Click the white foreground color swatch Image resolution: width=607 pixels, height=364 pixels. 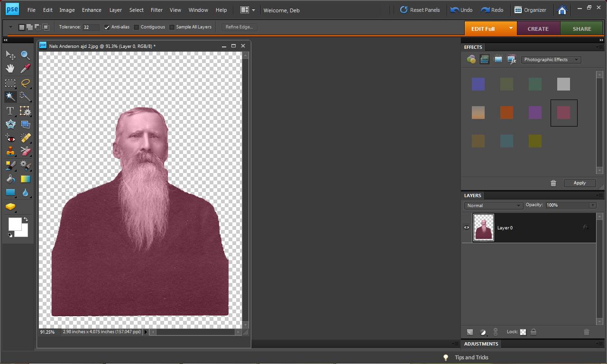(x=14, y=223)
